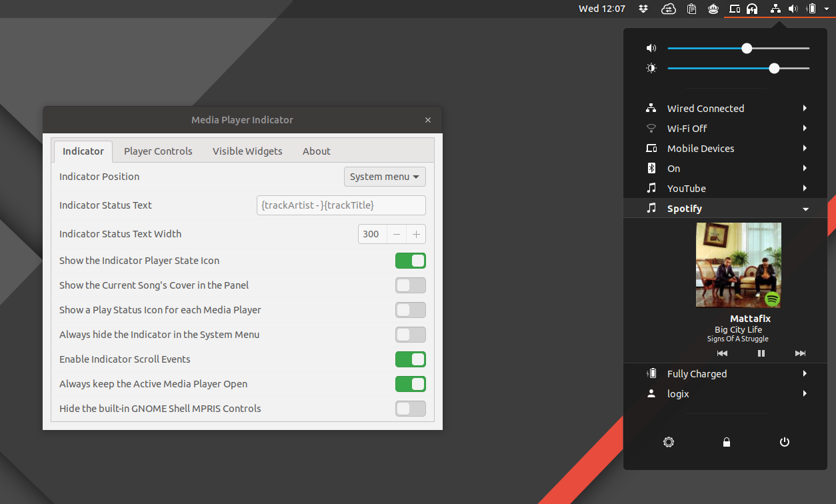This screenshot has height=504, width=836.
Task: Open the Dropbox tray icon
Action: tap(643, 9)
